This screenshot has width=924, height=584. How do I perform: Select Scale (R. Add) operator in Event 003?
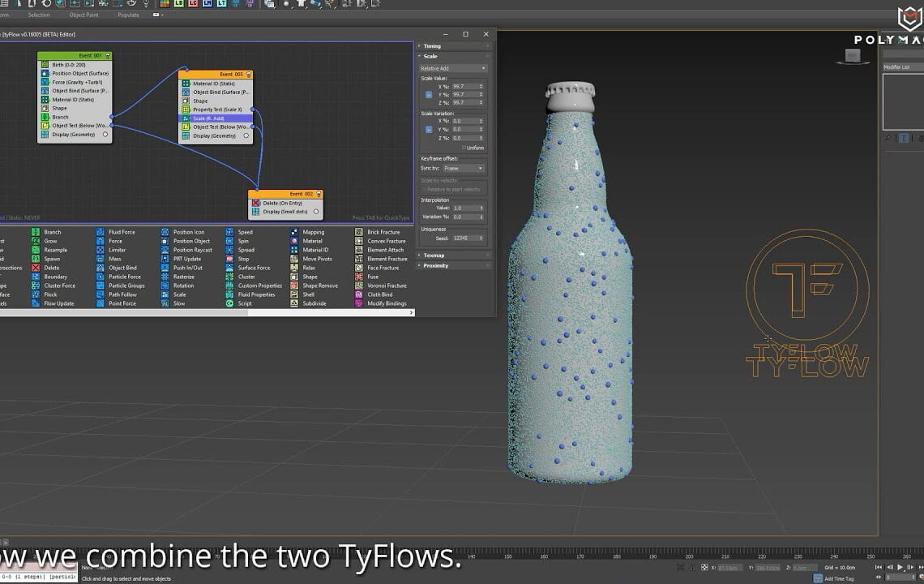[x=216, y=118]
